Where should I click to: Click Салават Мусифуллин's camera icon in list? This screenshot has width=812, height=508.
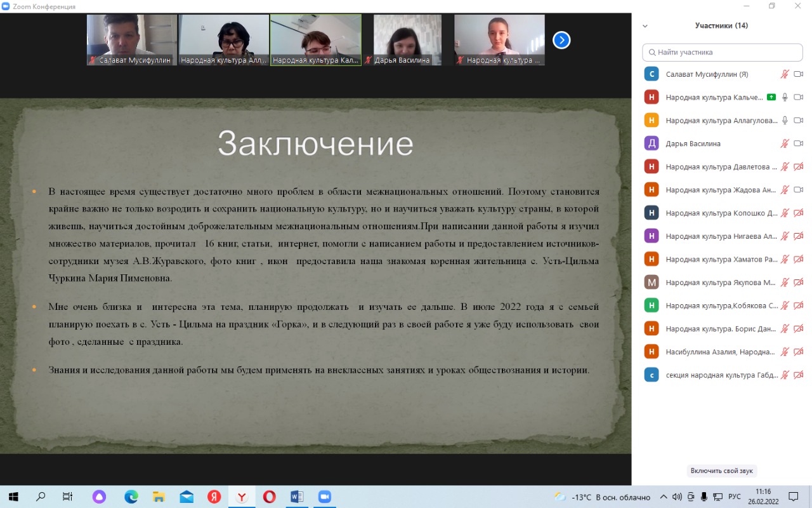click(799, 74)
